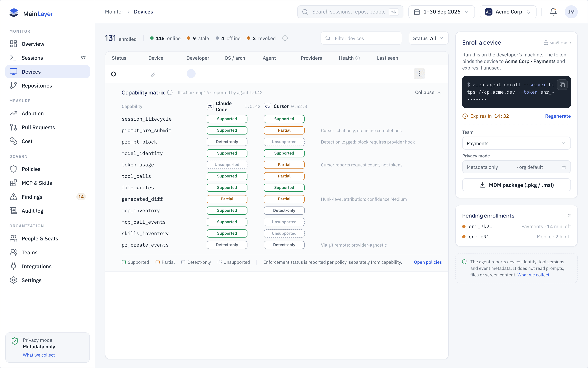The image size is (588, 368).
Task: Open the Integrations page
Action: coord(48,266)
